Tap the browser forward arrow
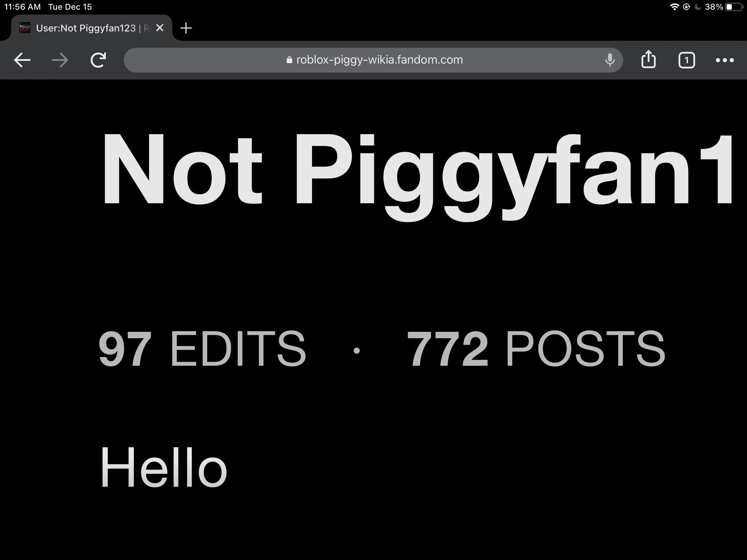Screen dimensions: 747x560 pos(60,60)
